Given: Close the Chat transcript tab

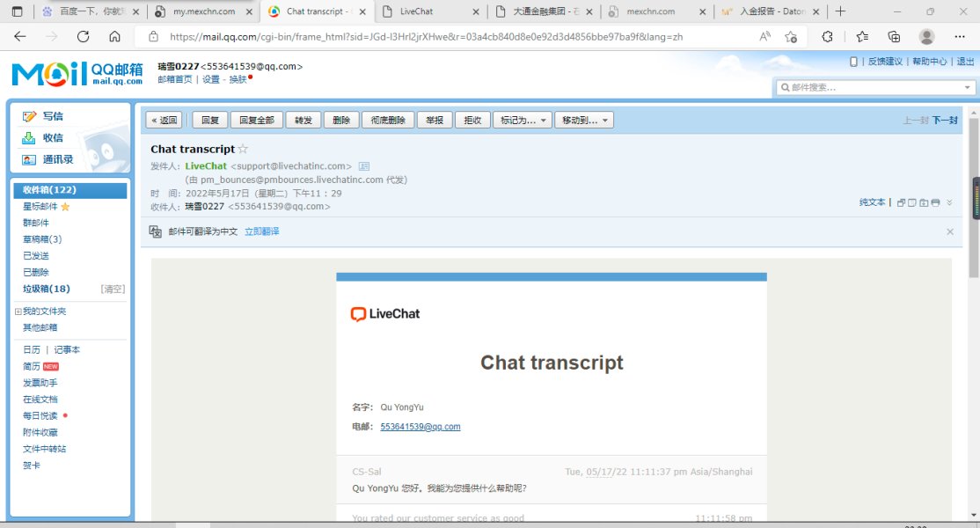Looking at the screenshot, I should pos(362,11).
